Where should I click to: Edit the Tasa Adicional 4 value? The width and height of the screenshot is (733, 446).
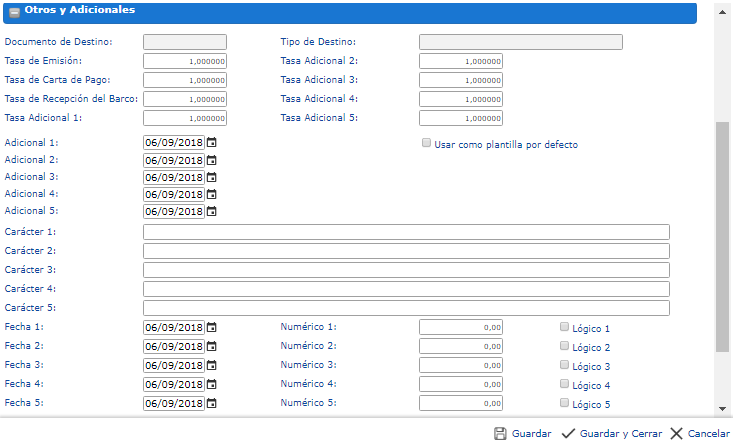coord(461,99)
